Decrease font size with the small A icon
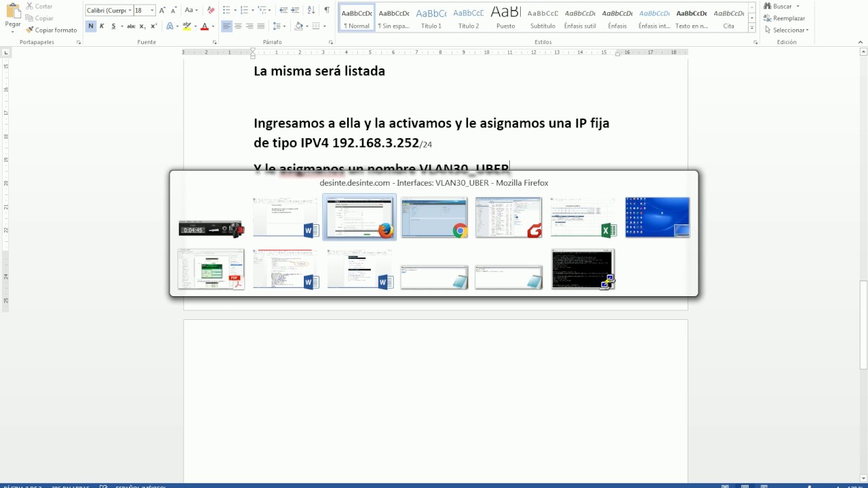868x488 pixels. (x=174, y=10)
